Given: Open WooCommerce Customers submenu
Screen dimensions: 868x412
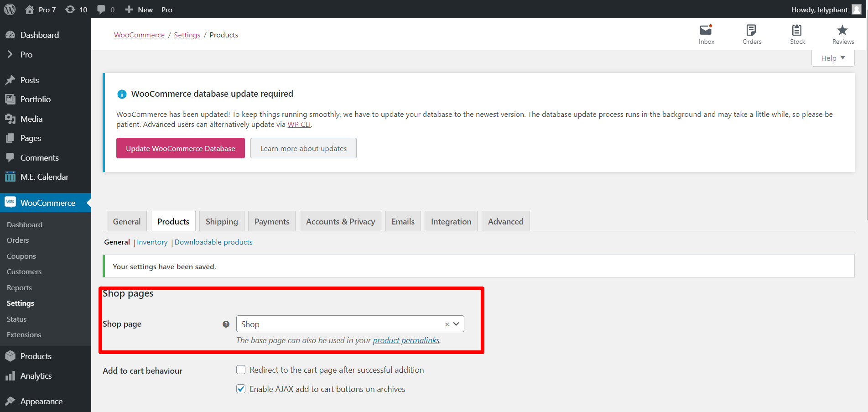Looking at the screenshot, I should pyautogui.click(x=24, y=272).
